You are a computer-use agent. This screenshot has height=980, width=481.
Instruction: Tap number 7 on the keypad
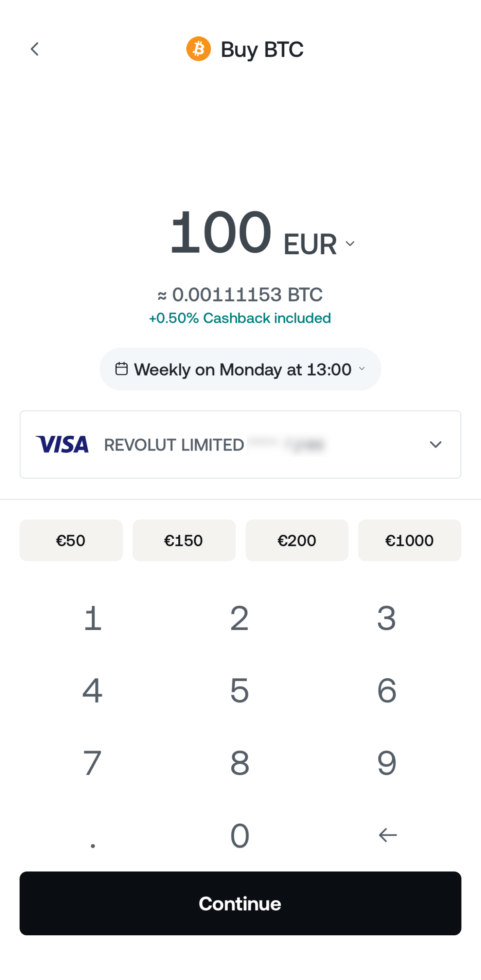(x=93, y=763)
